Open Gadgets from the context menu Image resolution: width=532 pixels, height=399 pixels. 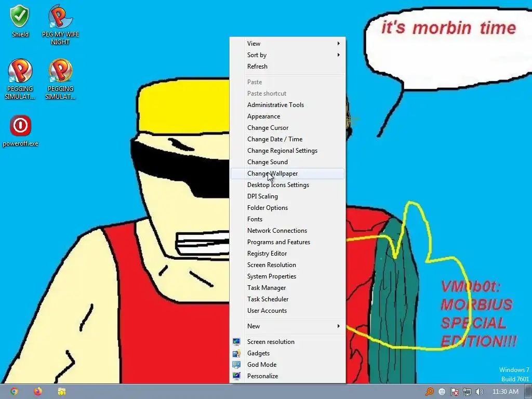click(288, 353)
